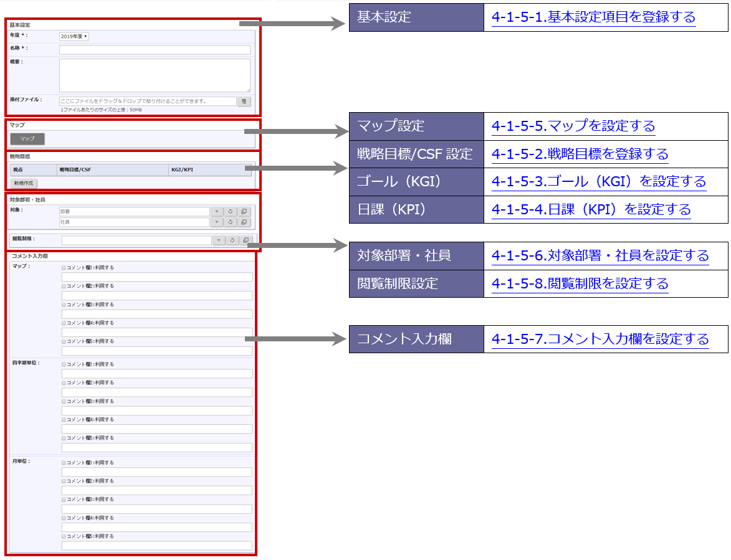The width and height of the screenshot is (731, 560).
Task: Enable マップ コメント欄1 checkbox
Action: [x=64, y=268]
